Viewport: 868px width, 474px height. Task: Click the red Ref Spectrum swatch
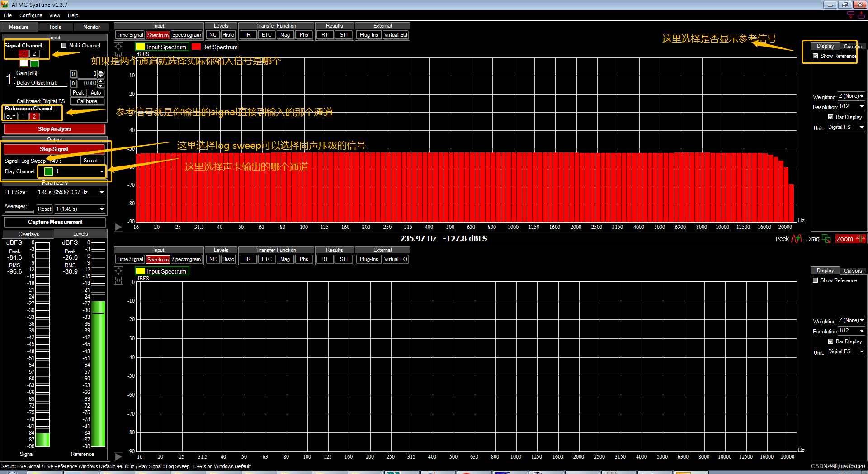(196, 47)
